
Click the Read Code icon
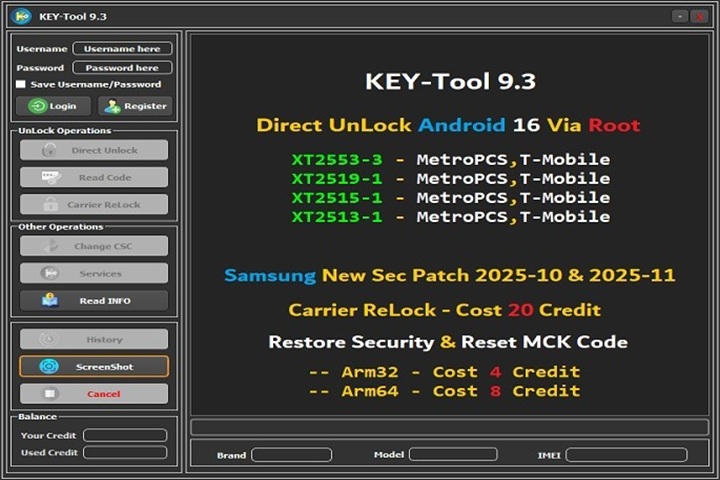[x=48, y=178]
